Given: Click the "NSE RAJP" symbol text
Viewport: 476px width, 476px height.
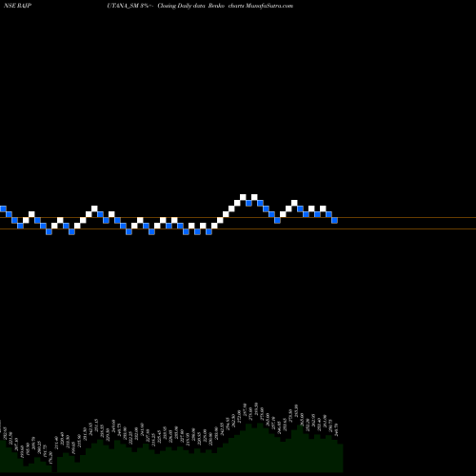Looking at the screenshot, I should point(18,6).
